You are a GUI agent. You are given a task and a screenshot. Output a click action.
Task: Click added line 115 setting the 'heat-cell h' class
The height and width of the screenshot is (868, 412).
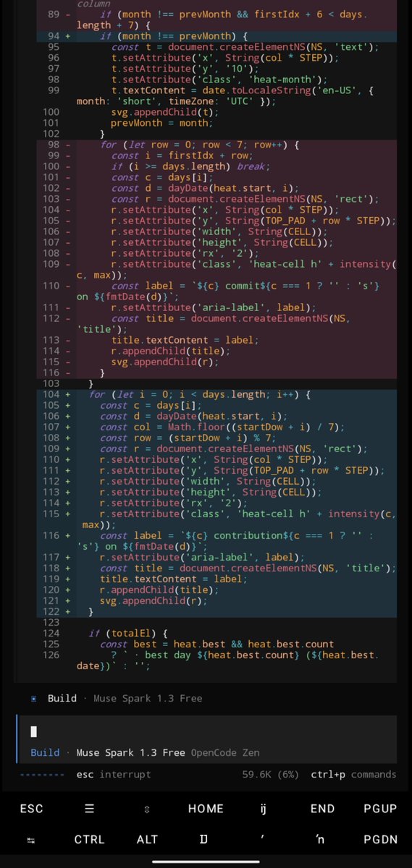216,519
